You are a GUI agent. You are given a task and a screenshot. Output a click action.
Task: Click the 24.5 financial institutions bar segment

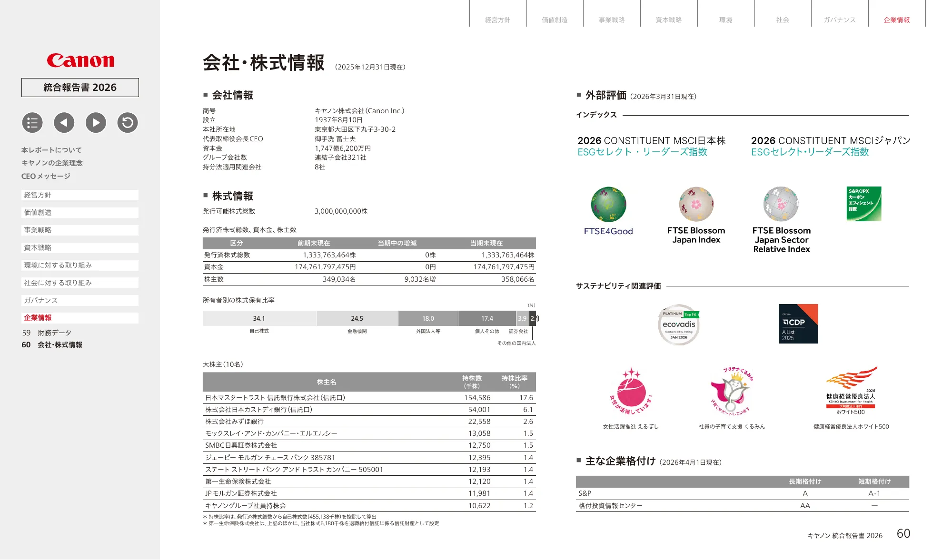[x=357, y=318]
